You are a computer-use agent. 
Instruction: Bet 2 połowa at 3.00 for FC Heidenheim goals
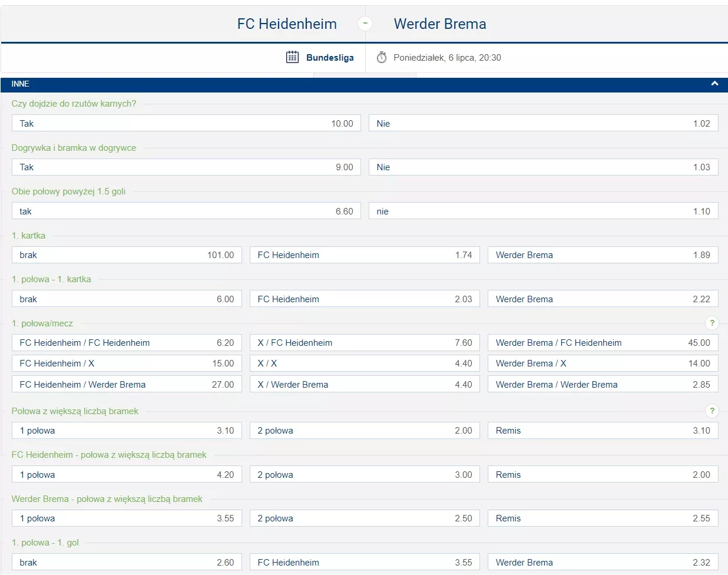[365, 474]
